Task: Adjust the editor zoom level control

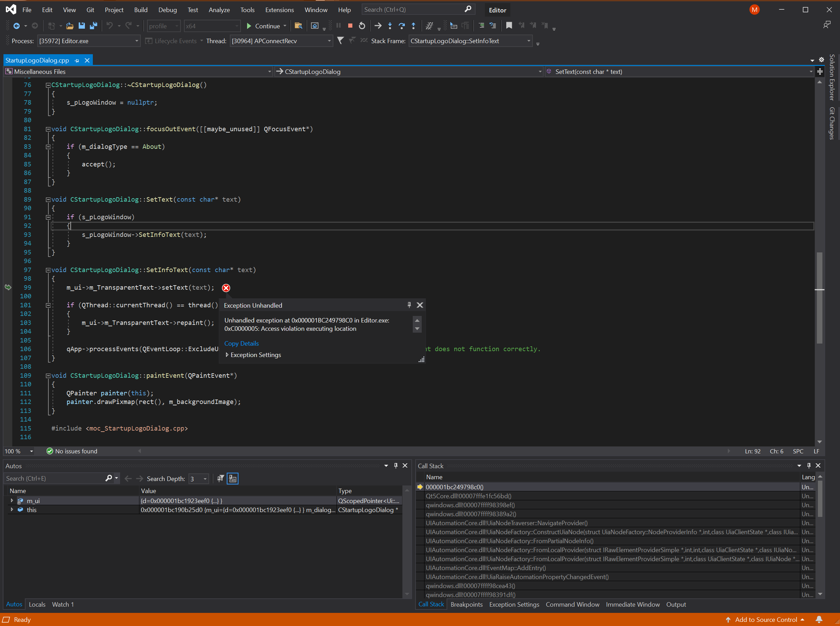Action: (19, 451)
